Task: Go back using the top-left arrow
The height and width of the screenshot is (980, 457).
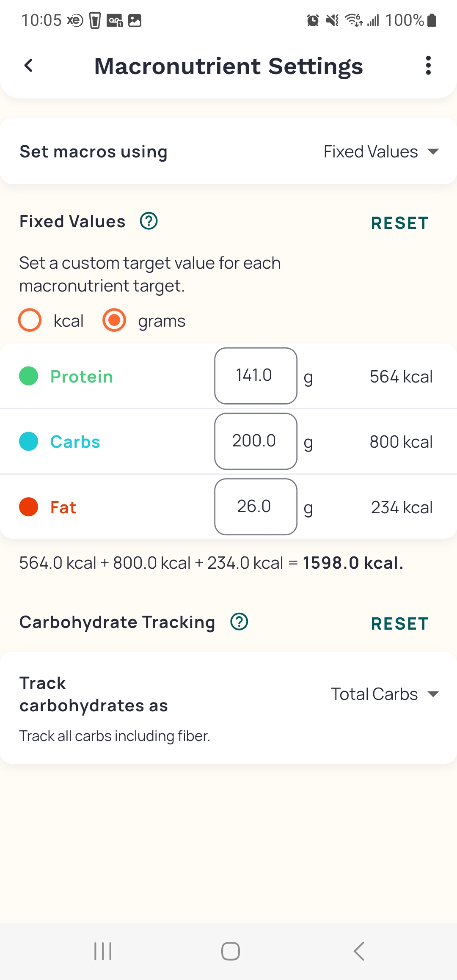Action: [28, 66]
